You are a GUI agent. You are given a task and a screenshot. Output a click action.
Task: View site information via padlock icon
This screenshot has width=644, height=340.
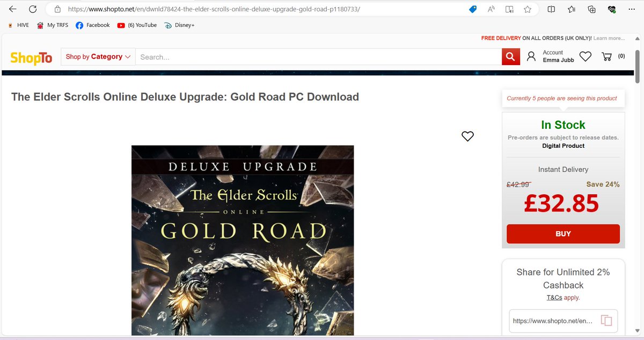(x=57, y=9)
